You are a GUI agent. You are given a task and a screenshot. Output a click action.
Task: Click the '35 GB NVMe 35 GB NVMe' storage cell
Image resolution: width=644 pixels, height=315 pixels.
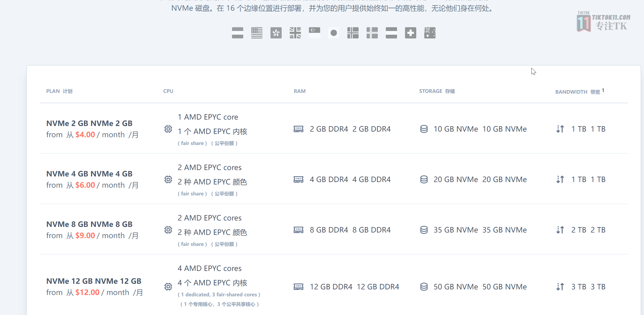coord(480,230)
